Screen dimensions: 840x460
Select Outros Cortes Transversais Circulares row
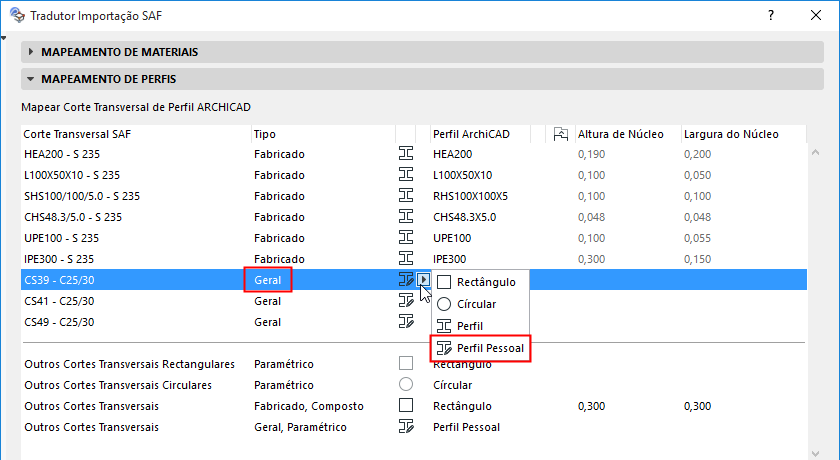(414, 384)
